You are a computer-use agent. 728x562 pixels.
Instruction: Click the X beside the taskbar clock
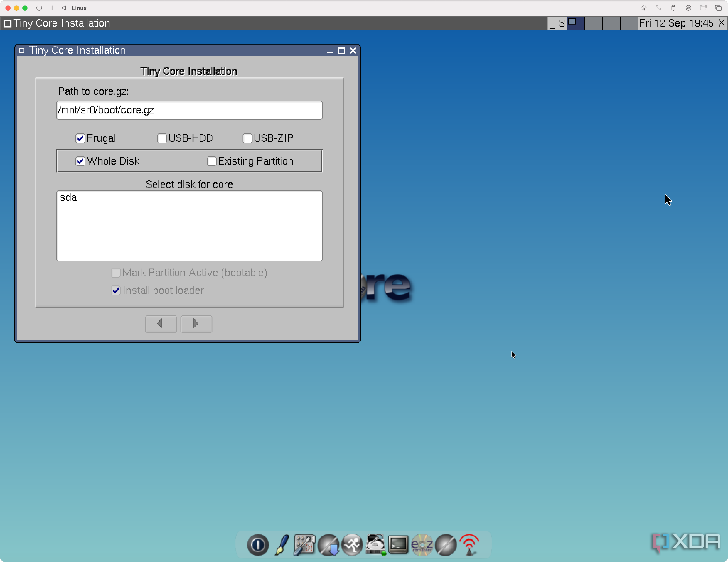[x=721, y=23]
